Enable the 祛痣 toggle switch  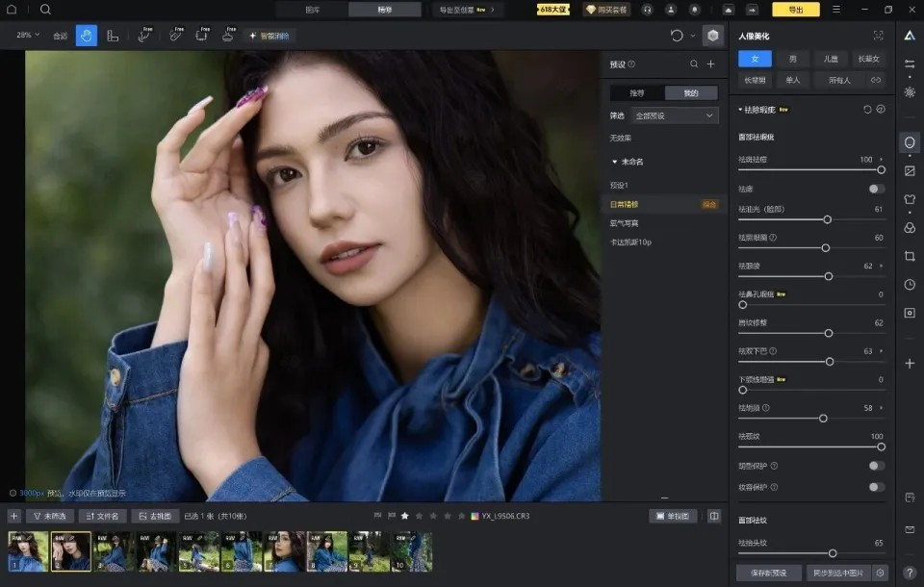[876, 189]
